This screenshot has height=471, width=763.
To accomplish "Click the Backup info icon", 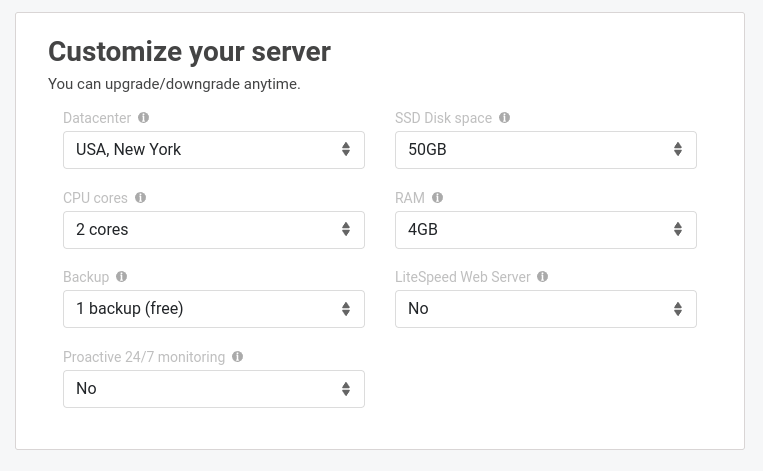I will click(121, 277).
